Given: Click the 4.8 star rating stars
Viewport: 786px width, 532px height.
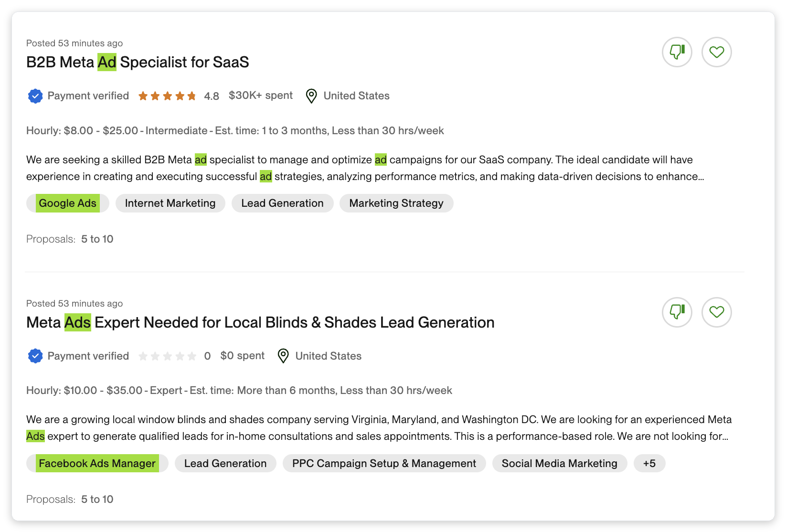Looking at the screenshot, I should click(168, 96).
